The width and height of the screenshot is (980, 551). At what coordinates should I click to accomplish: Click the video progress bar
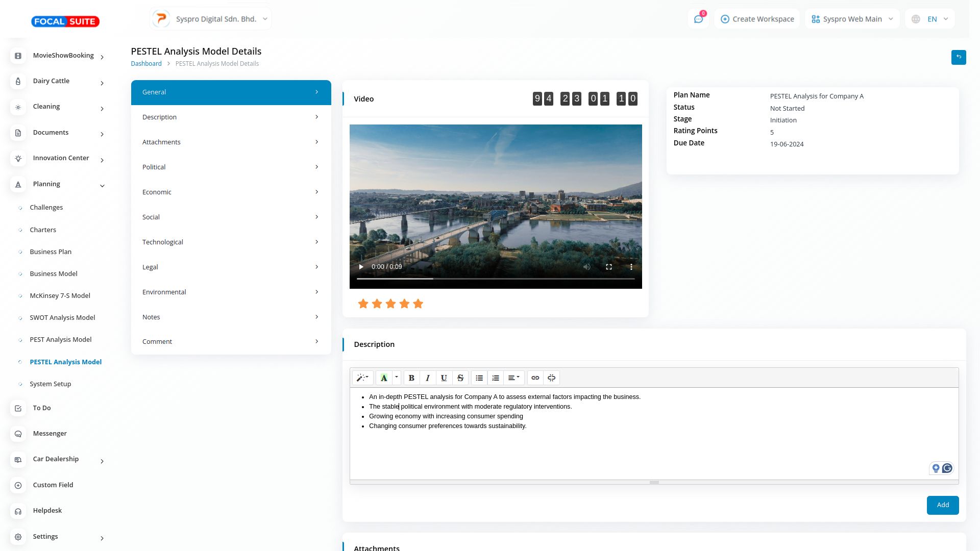click(x=495, y=279)
